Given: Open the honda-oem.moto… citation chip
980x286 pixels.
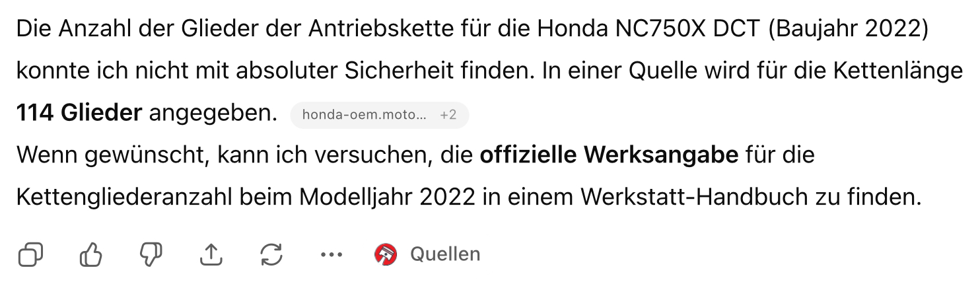Looking at the screenshot, I should coord(364,115).
